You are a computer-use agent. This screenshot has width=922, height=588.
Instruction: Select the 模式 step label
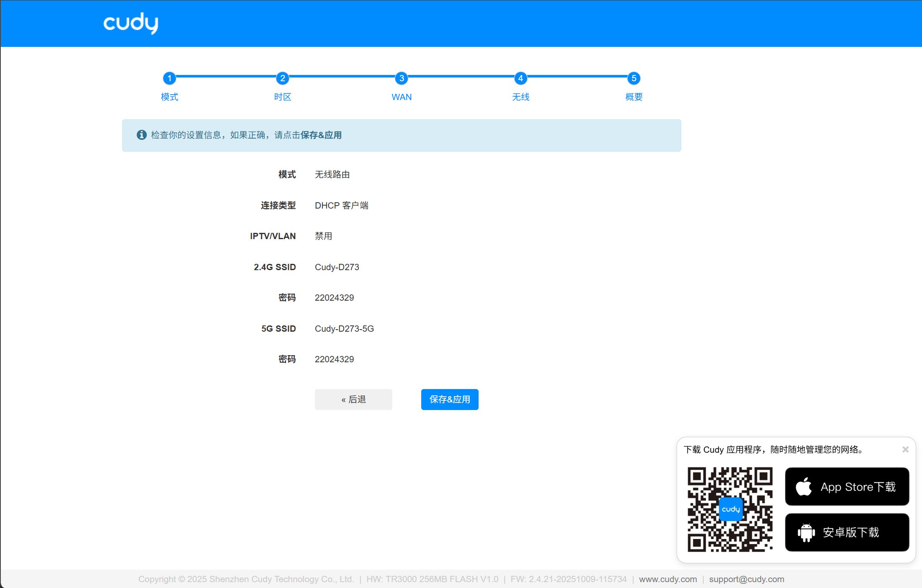169,97
